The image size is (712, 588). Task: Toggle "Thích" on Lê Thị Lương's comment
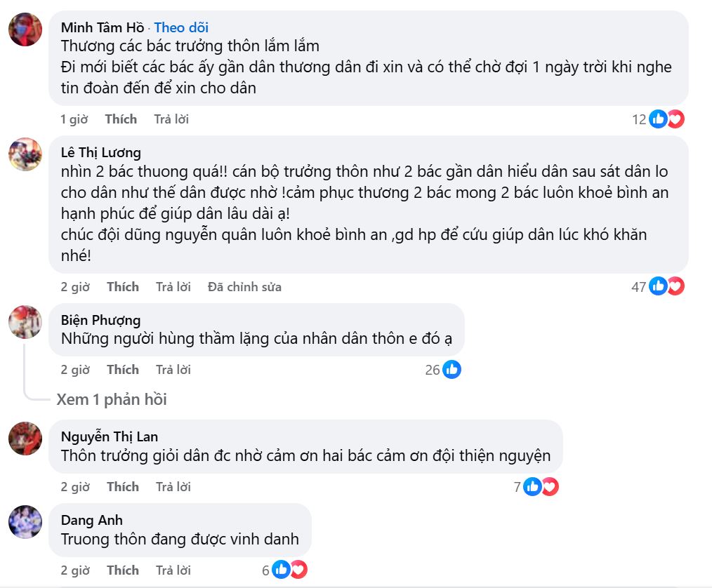click(x=123, y=286)
